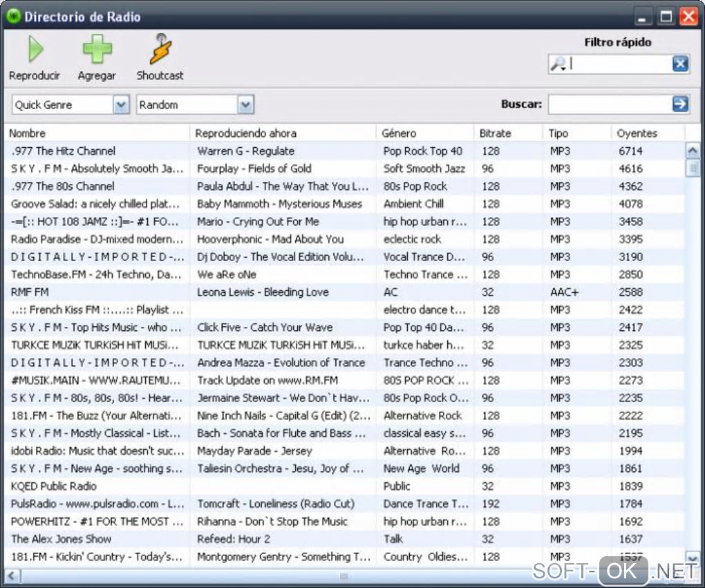Select the KQED Public Radio row
The image size is (705, 588).
97,486
